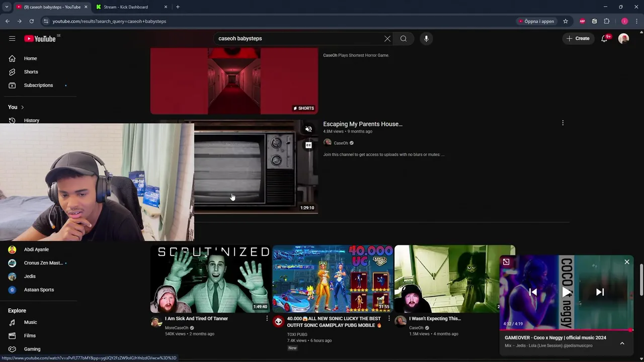Open the Astaan Sports subscription channel

38,290
